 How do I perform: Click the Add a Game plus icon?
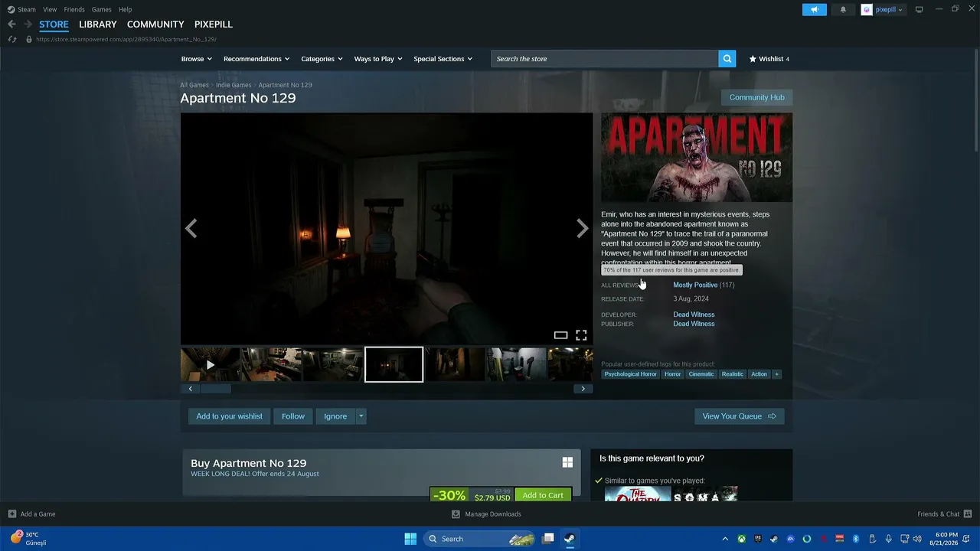(x=11, y=514)
